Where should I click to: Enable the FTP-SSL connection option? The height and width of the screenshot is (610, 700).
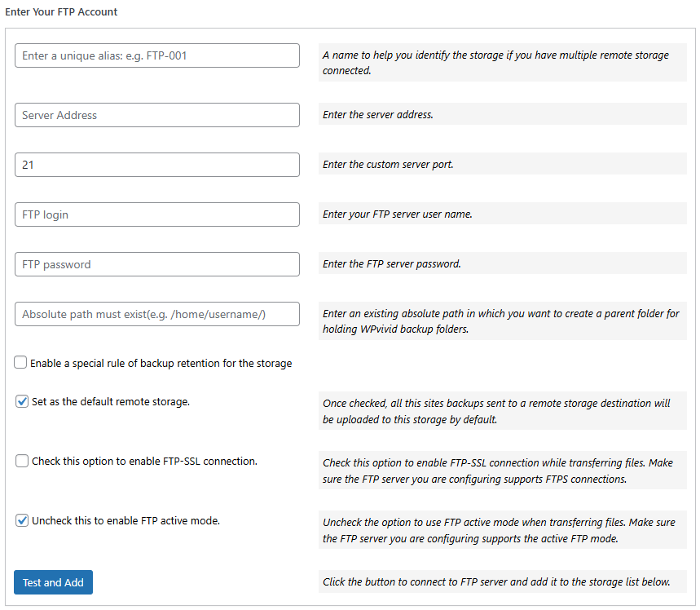20,461
